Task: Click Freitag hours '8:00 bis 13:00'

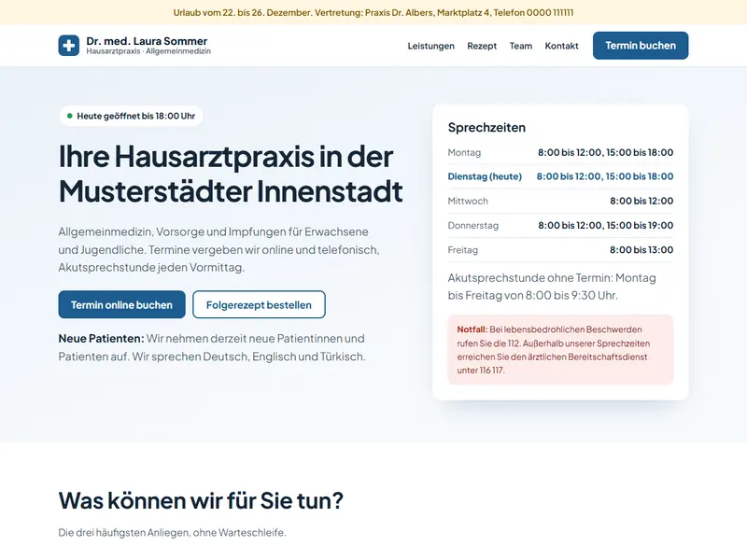Action: pyautogui.click(x=641, y=250)
